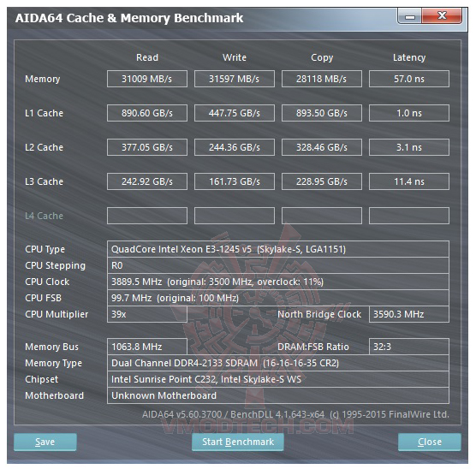
Task: Click the Latency column header
Action: click(409, 57)
